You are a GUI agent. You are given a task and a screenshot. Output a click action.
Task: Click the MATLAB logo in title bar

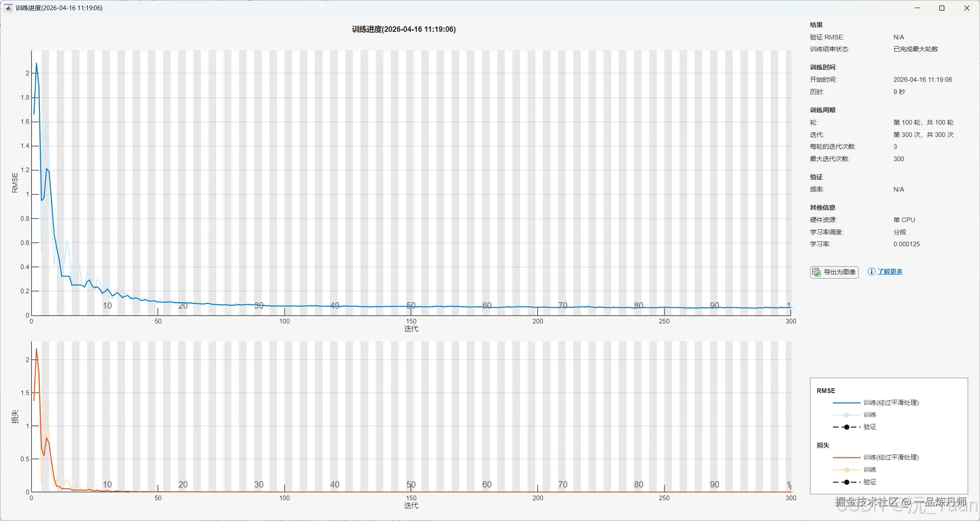(8, 8)
